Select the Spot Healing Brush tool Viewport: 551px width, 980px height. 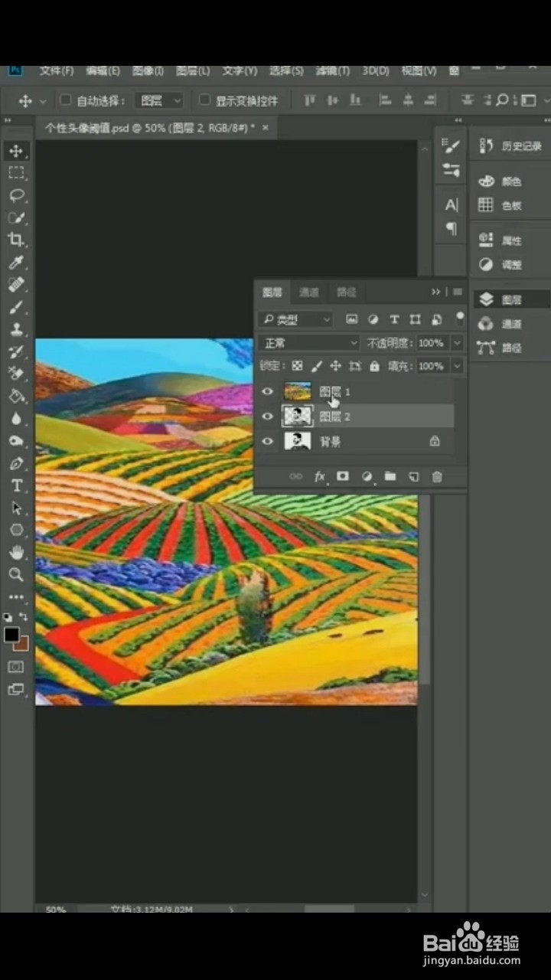tap(16, 285)
